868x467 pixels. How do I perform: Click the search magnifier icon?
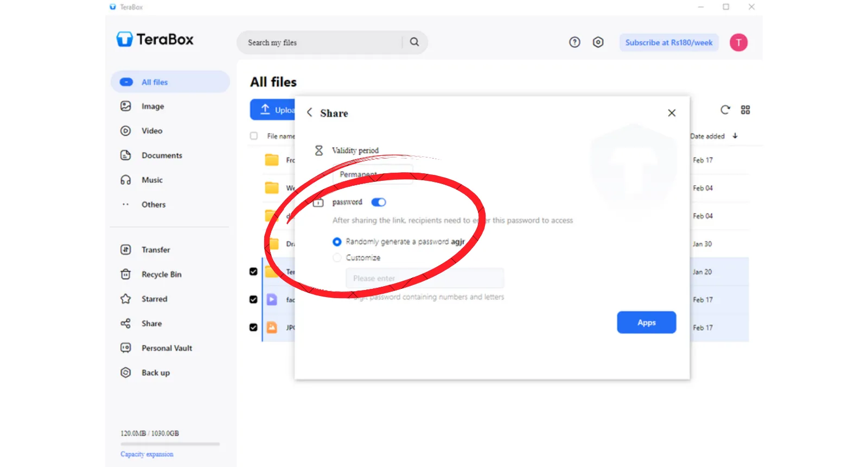tap(414, 42)
